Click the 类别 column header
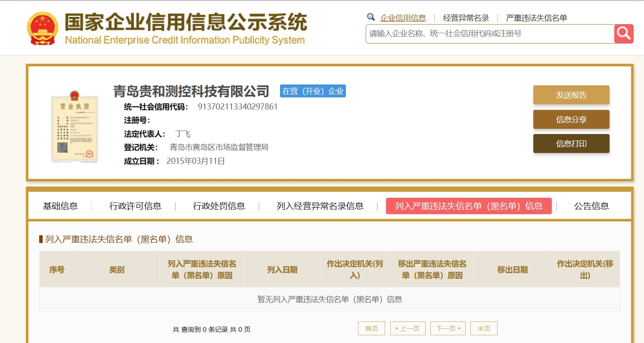Screen dimensions: 644x343 [117, 270]
